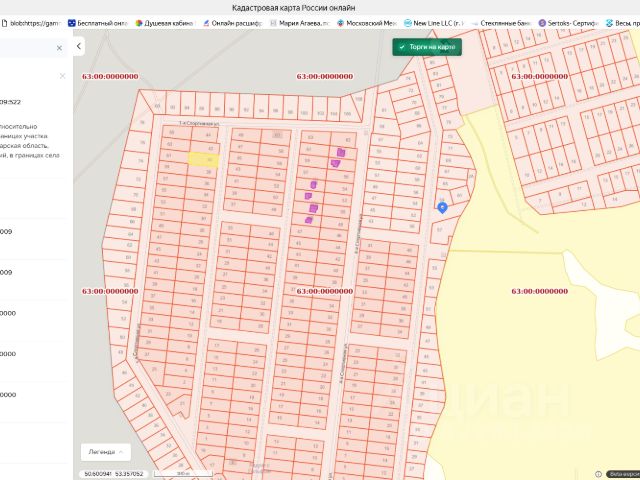Open the "Душевая кабина" bookmark

coord(164,23)
